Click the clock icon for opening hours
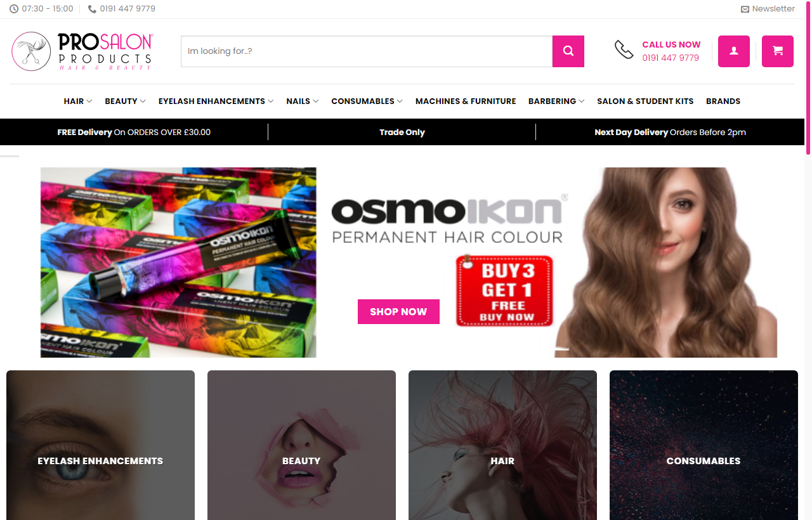This screenshot has width=812, height=520. (x=14, y=9)
